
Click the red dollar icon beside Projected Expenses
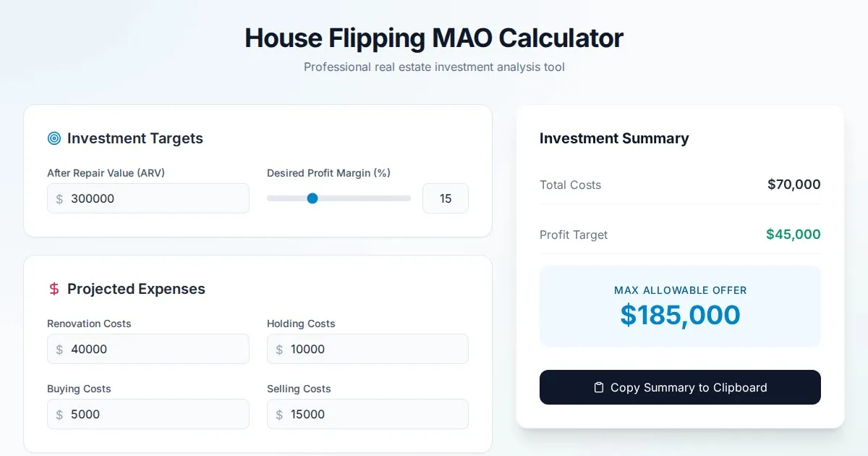54,289
